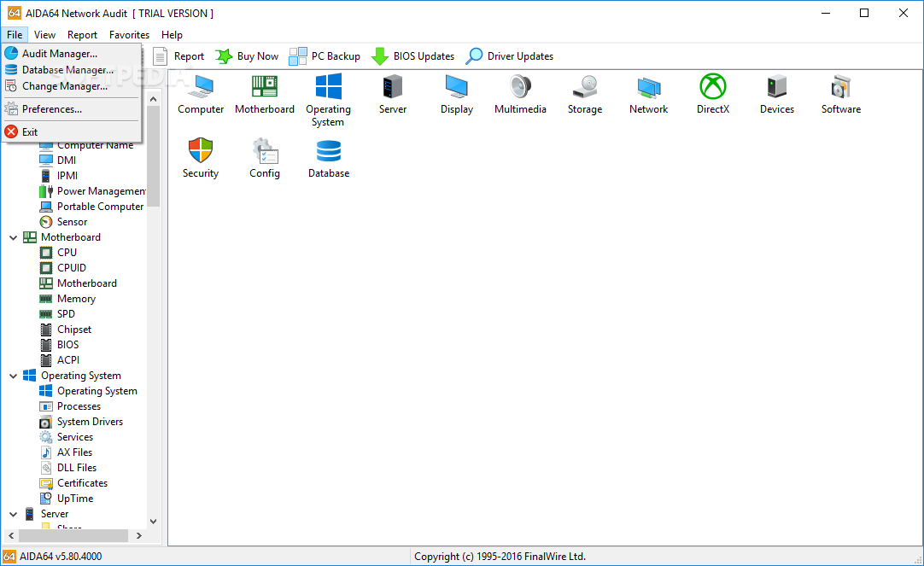Select Portable Computer tree item
This screenshot has height=566, width=924.
pyautogui.click(x=91, y=207)
